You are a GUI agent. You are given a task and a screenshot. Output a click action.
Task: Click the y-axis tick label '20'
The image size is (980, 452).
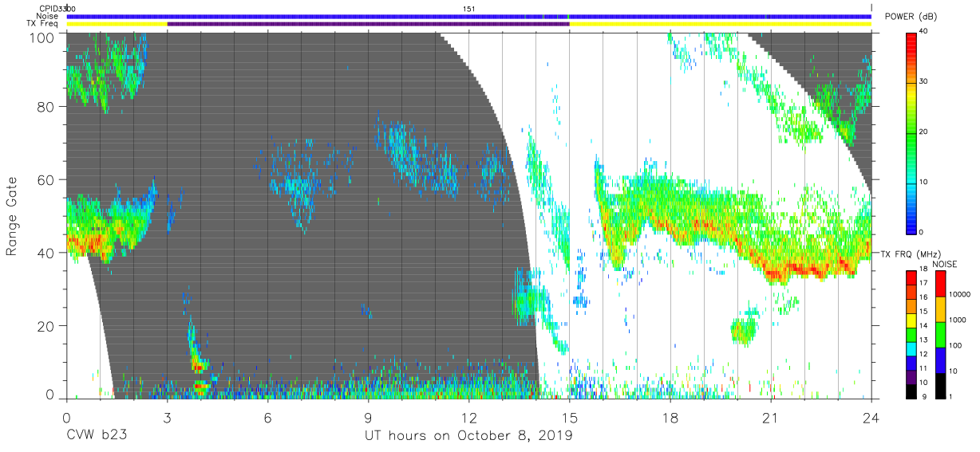45,326
